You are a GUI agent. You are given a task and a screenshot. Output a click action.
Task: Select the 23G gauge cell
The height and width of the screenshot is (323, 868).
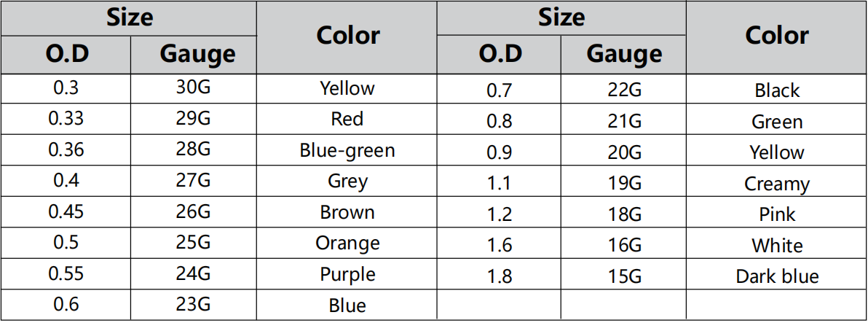[x=193, y=306]
